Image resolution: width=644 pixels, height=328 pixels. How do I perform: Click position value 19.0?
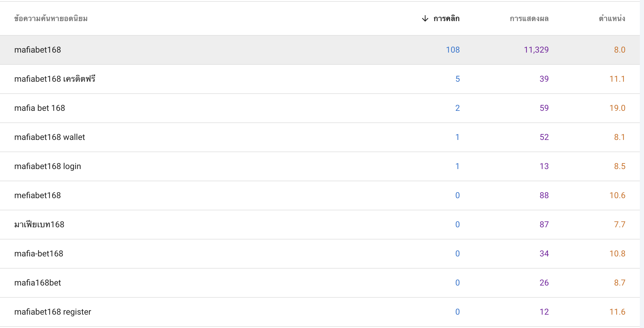click(x=617, y=108)
